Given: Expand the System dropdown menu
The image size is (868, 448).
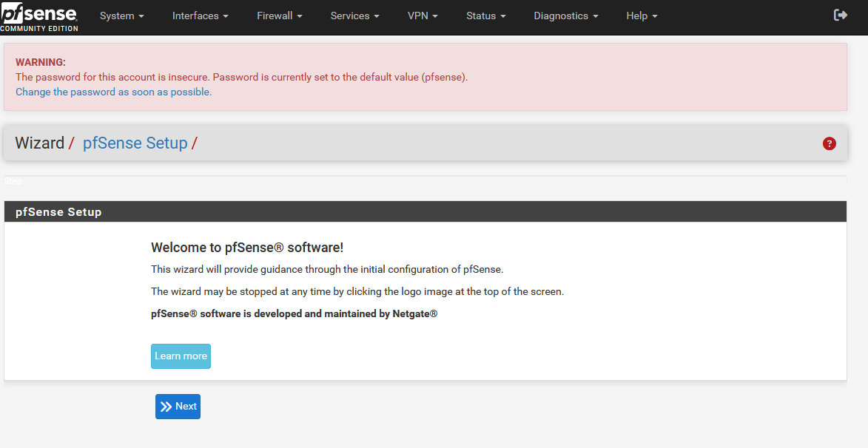Looking at the screenshot, I should [121, 16].
